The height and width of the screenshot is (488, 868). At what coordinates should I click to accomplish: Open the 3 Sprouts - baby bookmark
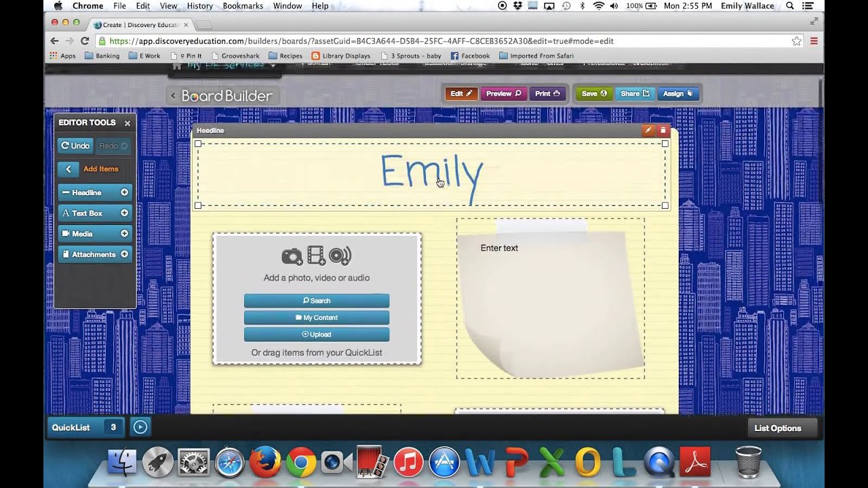(411, 56)
